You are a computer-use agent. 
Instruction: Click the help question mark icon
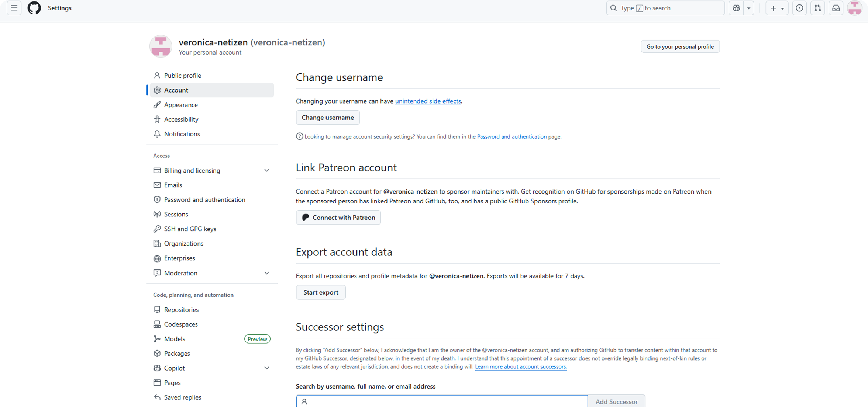299,136
